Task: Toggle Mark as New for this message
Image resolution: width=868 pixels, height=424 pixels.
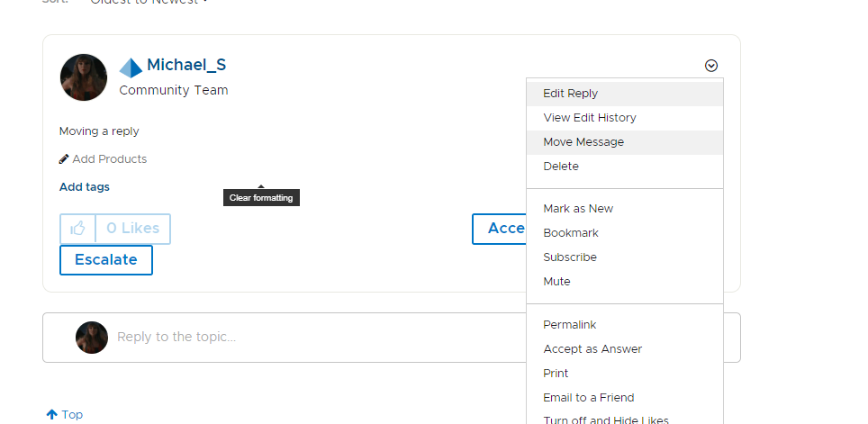Action: click(x=578, y=209)
